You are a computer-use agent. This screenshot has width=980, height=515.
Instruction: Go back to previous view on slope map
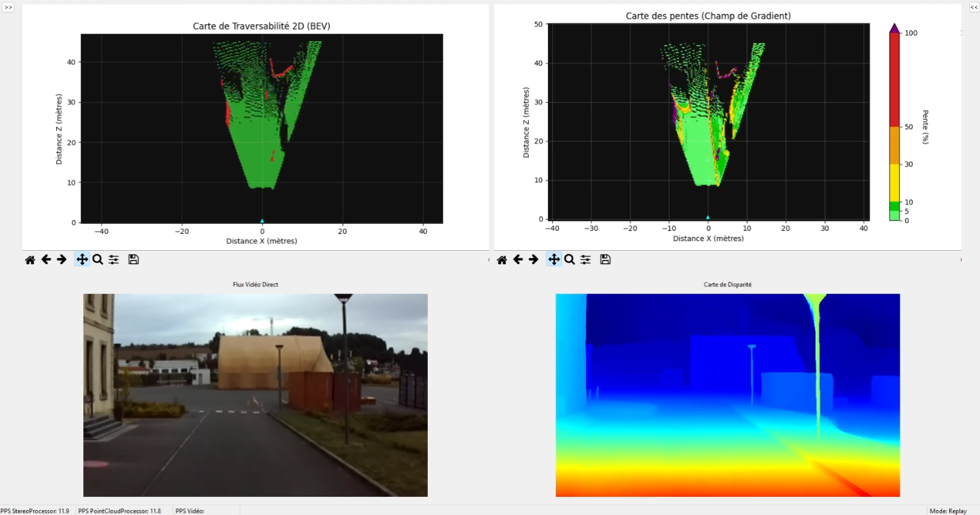[518, 260]
